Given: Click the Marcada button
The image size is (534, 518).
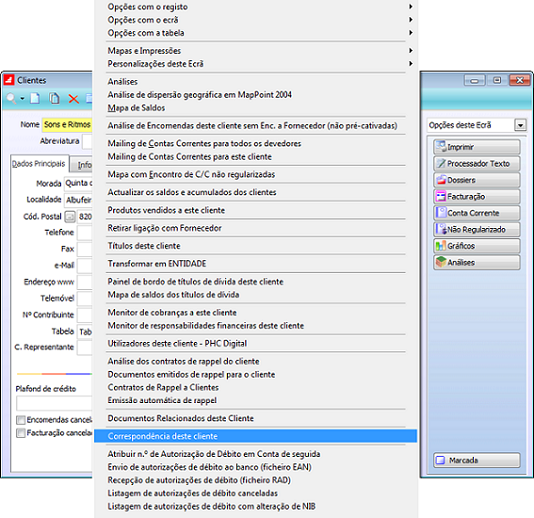Looking at the screenshot, I should (477, 460).
